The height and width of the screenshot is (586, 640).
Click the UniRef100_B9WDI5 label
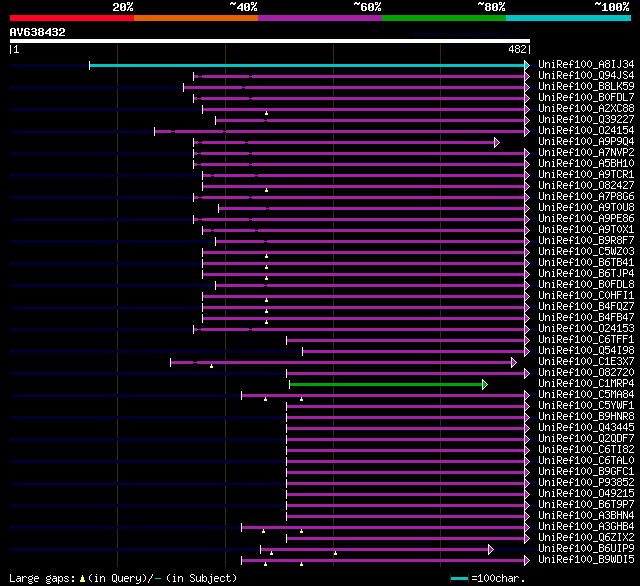pos(586,560)
